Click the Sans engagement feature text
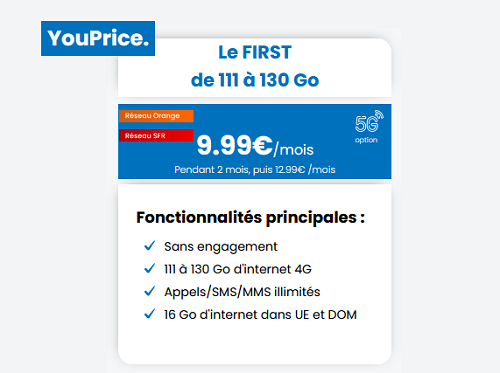Viewport: 500px width, 373px height. pos(221,247)
